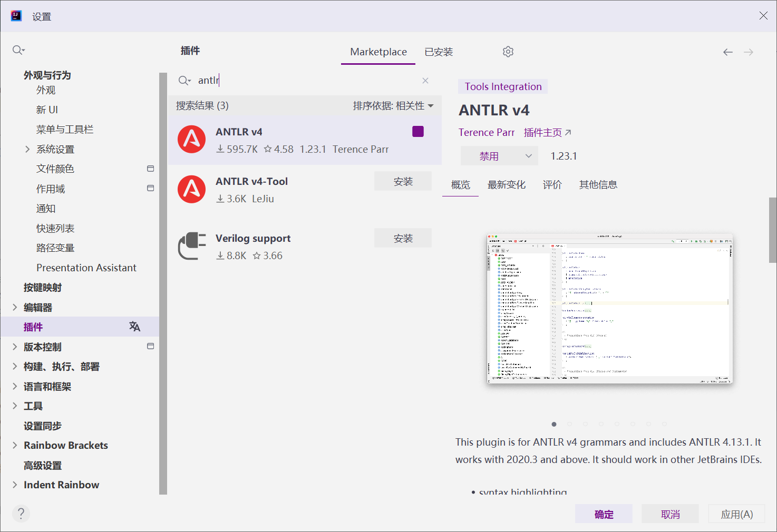This screenshot has width=777, height=532.
Task: Select the first screenshot carousel dot
Action: (x=554, y=424)
